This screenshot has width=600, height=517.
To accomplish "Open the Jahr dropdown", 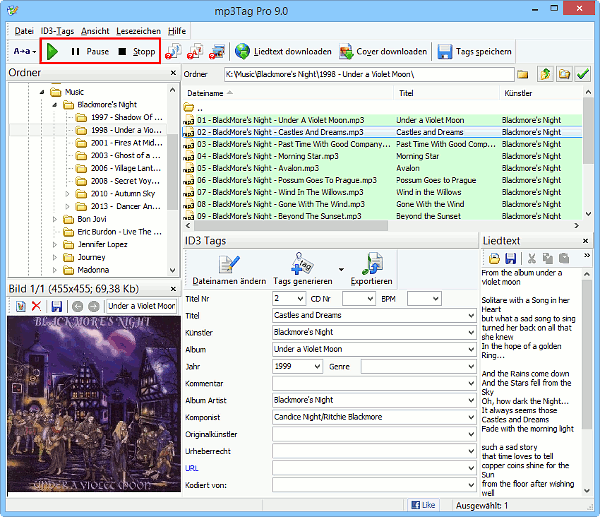I will (317, 367).
